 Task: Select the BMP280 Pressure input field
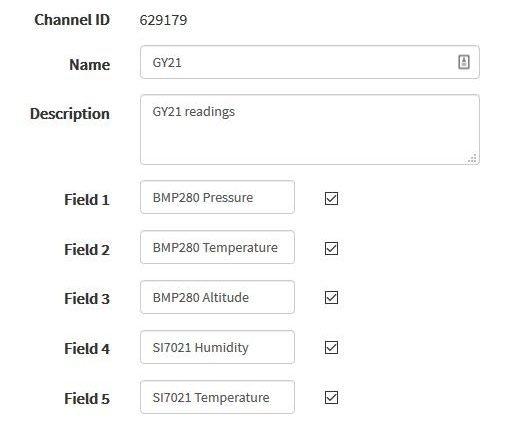(x=217, y=197)
